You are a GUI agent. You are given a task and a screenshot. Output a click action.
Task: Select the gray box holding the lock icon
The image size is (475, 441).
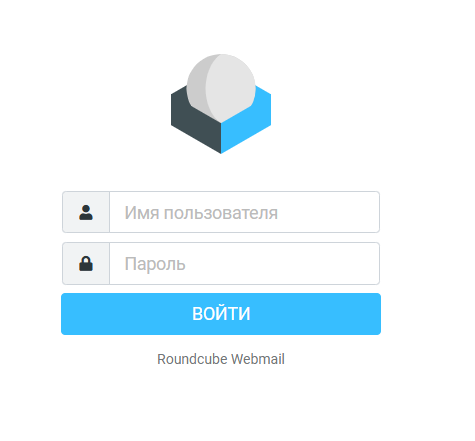(86, 263)
